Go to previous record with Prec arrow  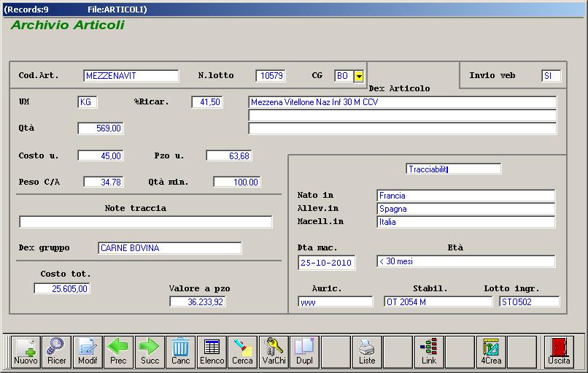118,351
